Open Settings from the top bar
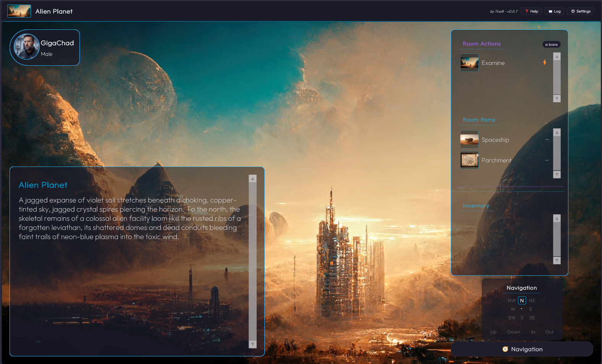The height and width of the screenshot is (364, 602). [581, 11]
